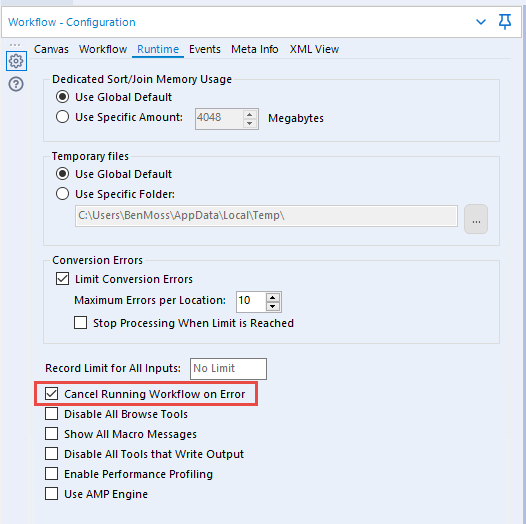Switch to the Canvas tab

(51, 49)
